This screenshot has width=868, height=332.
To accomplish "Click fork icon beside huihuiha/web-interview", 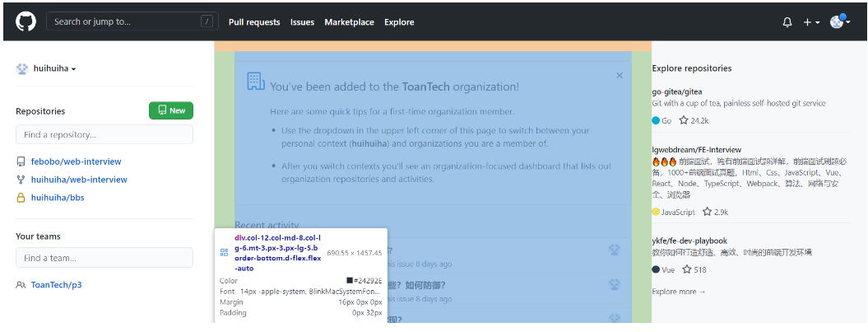I will point(21,180).
